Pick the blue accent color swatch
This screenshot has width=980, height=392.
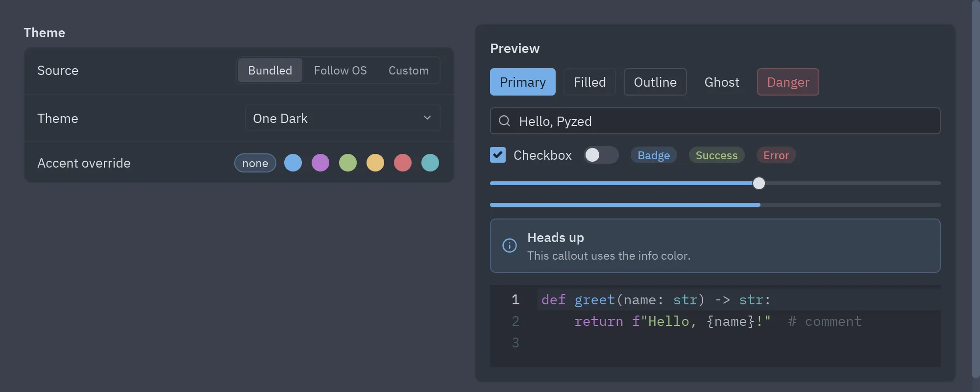point(293,163)
